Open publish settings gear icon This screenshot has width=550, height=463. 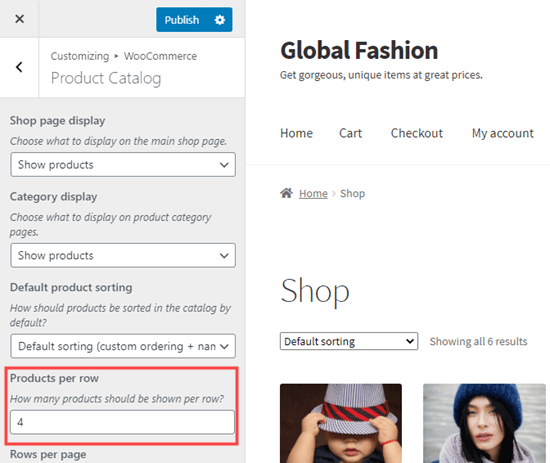(x=220, y=20)
